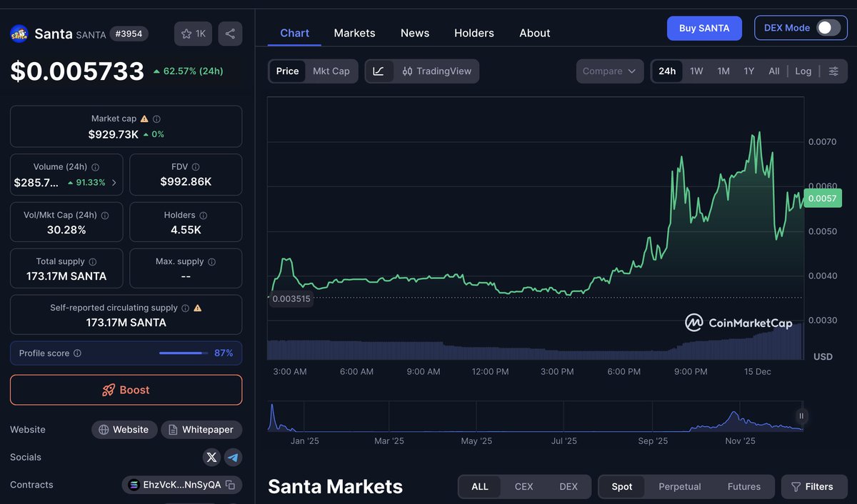Open the About tab

[x=535, y=33]
